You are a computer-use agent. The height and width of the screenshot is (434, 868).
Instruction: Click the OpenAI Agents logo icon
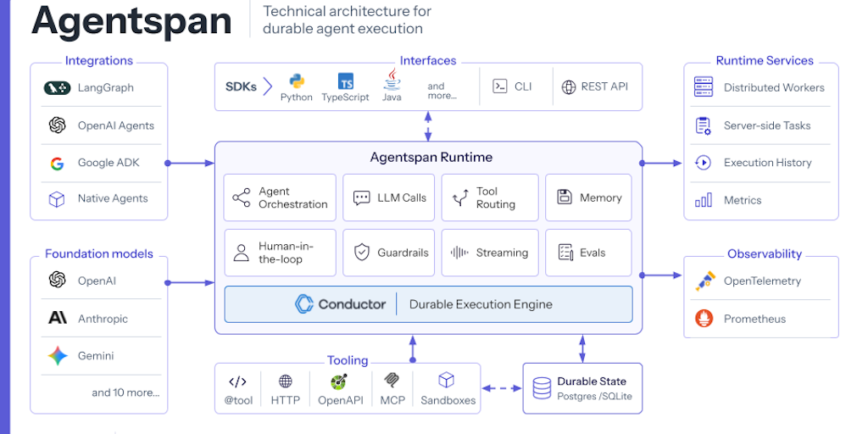coord(57,125)
